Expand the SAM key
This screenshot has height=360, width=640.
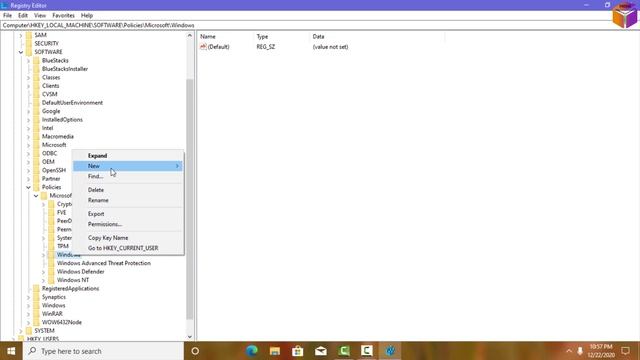21,35
